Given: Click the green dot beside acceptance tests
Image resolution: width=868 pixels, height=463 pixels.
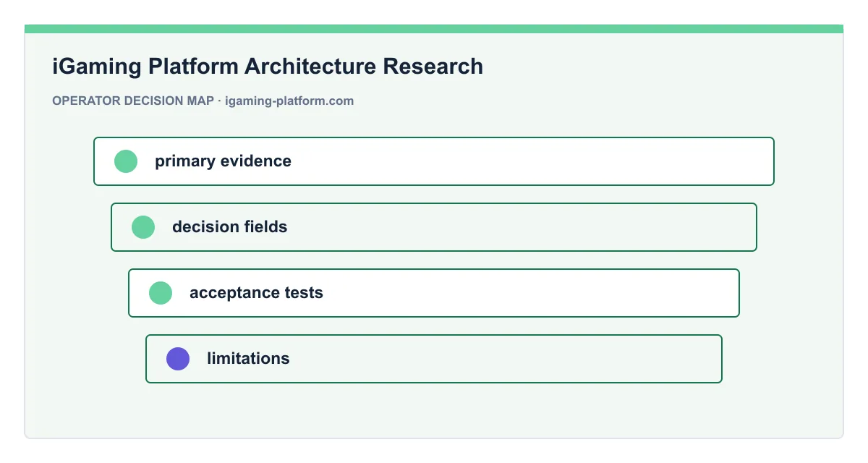Looking at the screenshot, I should (x=161, y=293).
